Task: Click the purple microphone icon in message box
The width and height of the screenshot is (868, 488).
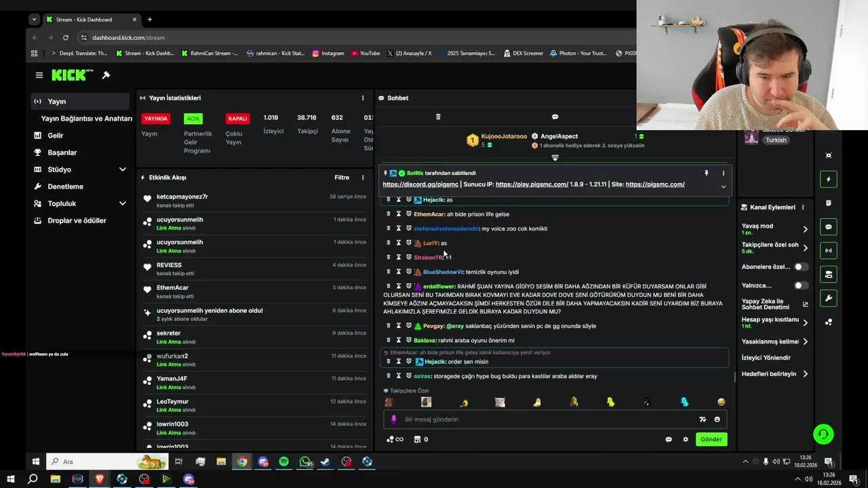Action: tap(394, 420)
